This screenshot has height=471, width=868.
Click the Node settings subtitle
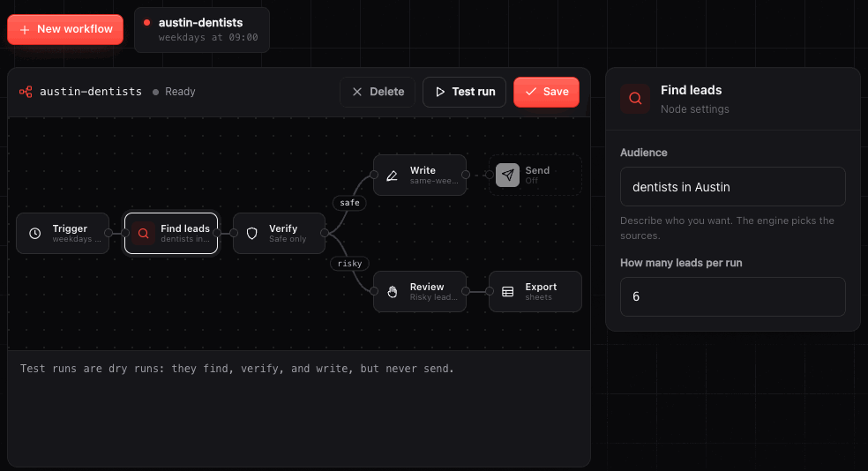pyautogui.click(x=695, y=109)
